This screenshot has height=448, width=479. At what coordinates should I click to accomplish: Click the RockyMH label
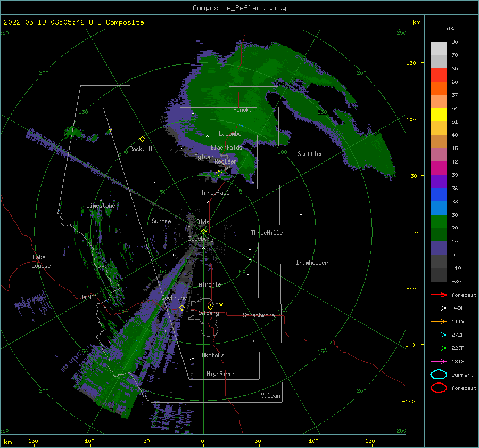click(141, 149)
